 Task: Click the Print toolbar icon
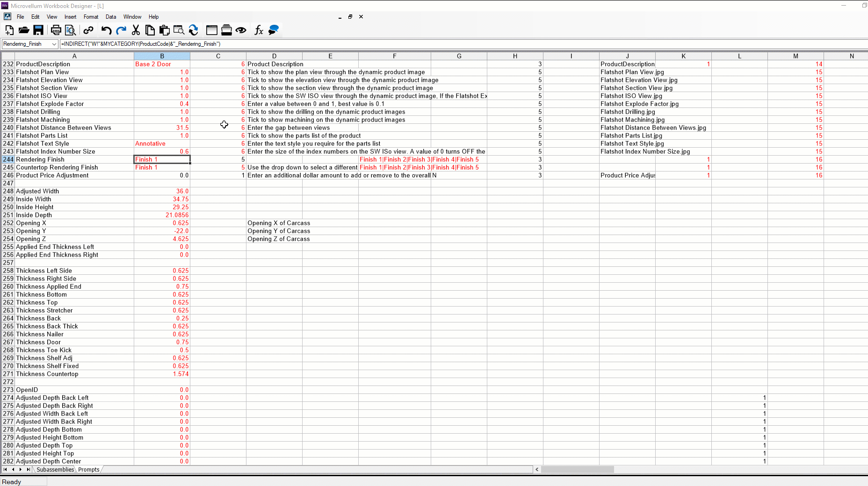[56, 30]
